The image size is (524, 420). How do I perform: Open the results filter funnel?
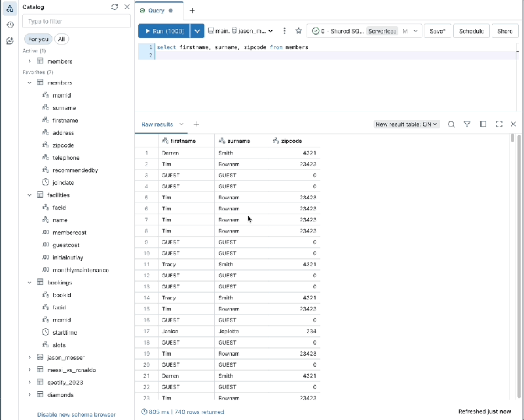click(x=467, y=124)
